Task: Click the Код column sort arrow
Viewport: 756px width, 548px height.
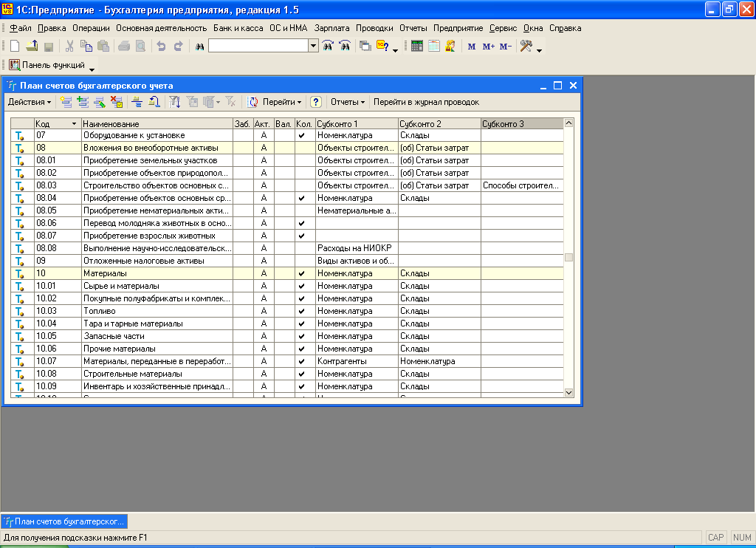Action: click(74, 124)
